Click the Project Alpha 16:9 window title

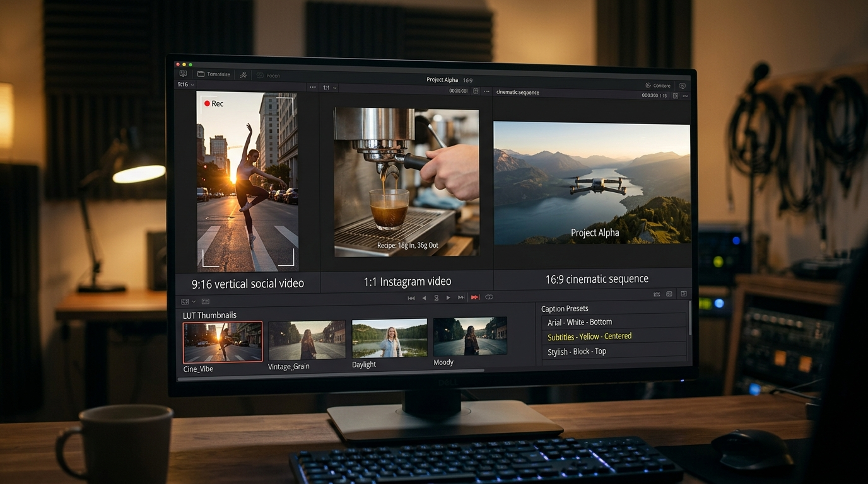coord(449,80)
